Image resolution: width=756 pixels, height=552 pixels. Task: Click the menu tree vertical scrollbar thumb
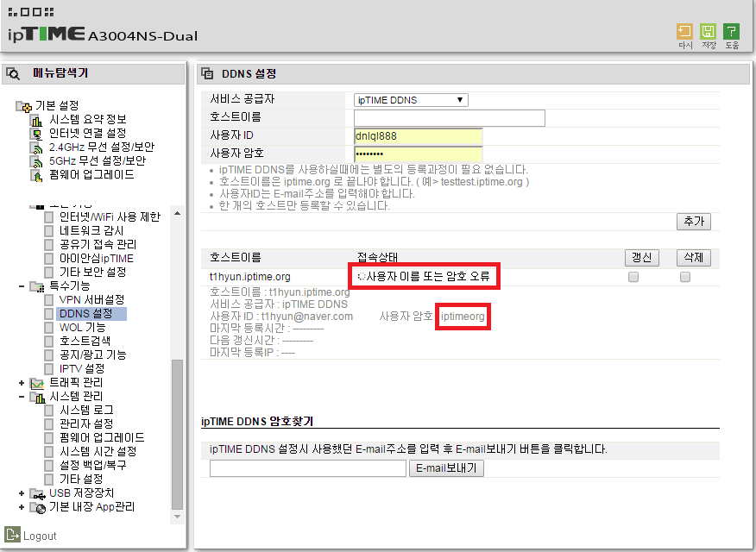178,435
